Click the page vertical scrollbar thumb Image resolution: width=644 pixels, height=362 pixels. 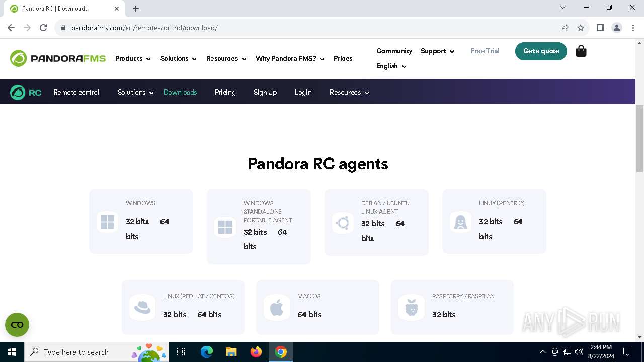[640, 139]
